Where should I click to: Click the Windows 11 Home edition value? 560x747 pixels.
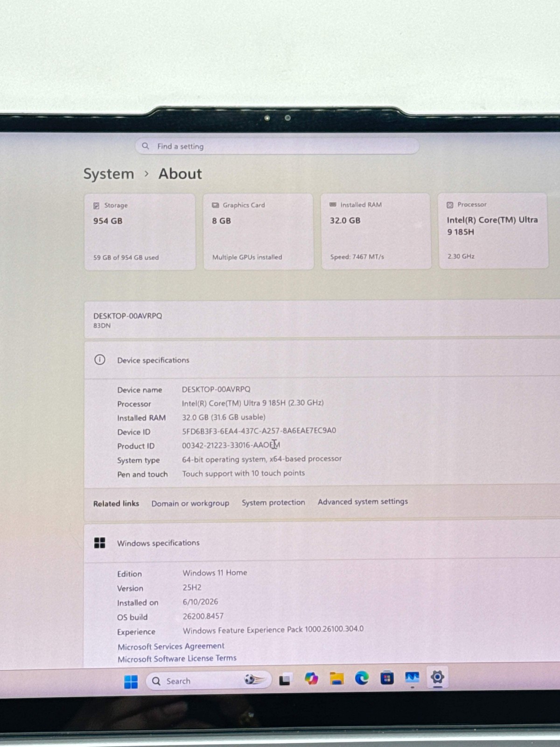215,572
